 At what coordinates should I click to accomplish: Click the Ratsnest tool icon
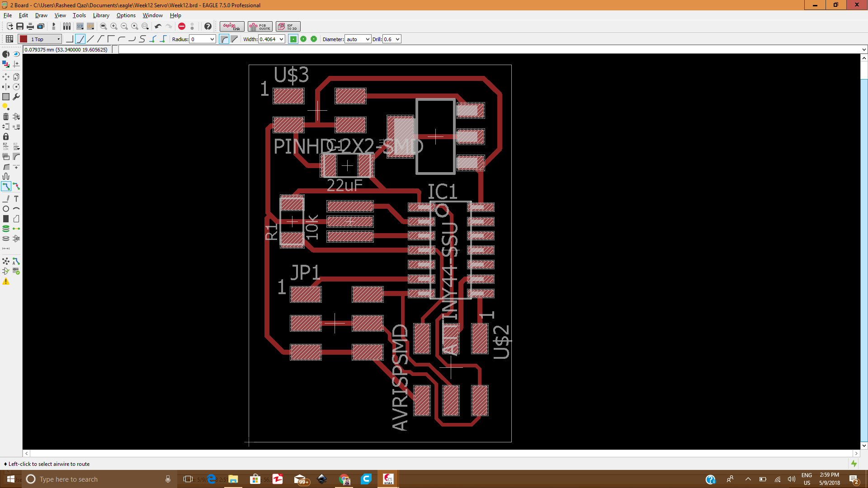(x=6, y=261)
